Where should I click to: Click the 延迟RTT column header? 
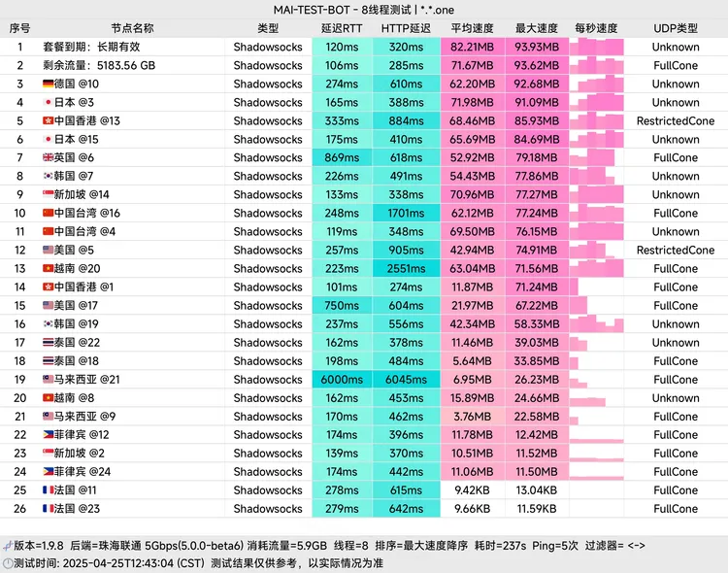pyautogui.click(x=342, y=28)
